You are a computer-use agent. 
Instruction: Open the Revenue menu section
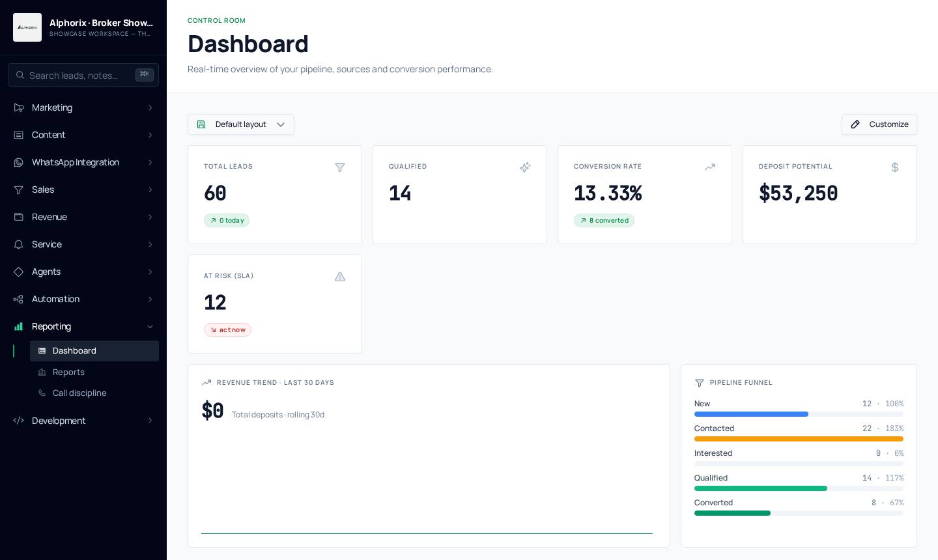pyautogui.click(x=83, y=217)
